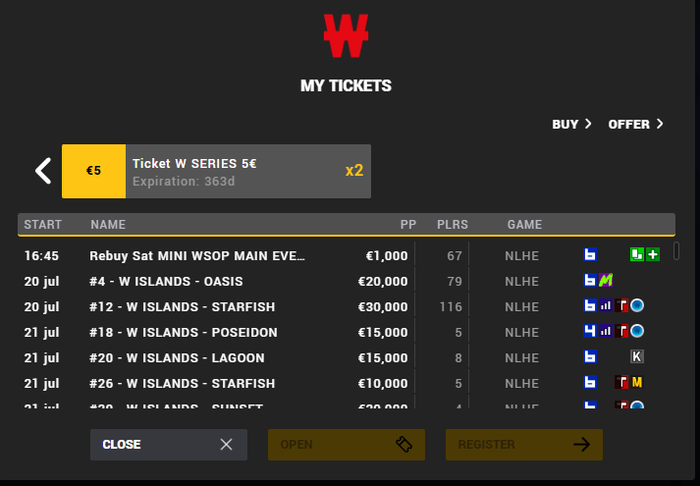This screenshot has height=486, width=700.
Task: Sort tournaments by PLRS column
Action: point(452,224)
